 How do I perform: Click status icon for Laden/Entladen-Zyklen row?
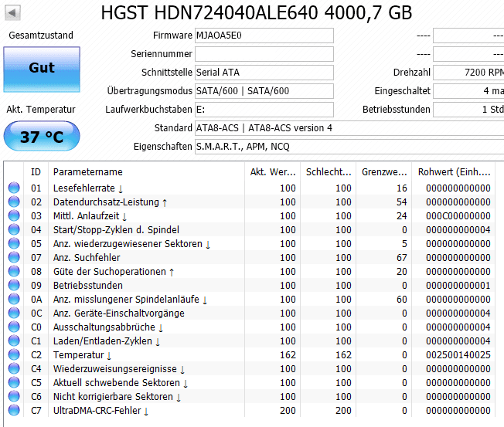14,341
